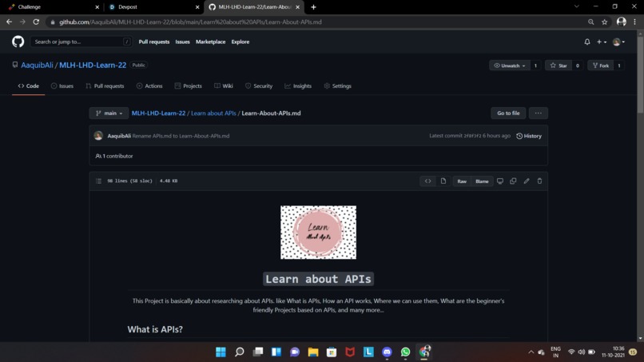Click the browser address bar
The height and width of the screenshot is (362, 644).
316,22
